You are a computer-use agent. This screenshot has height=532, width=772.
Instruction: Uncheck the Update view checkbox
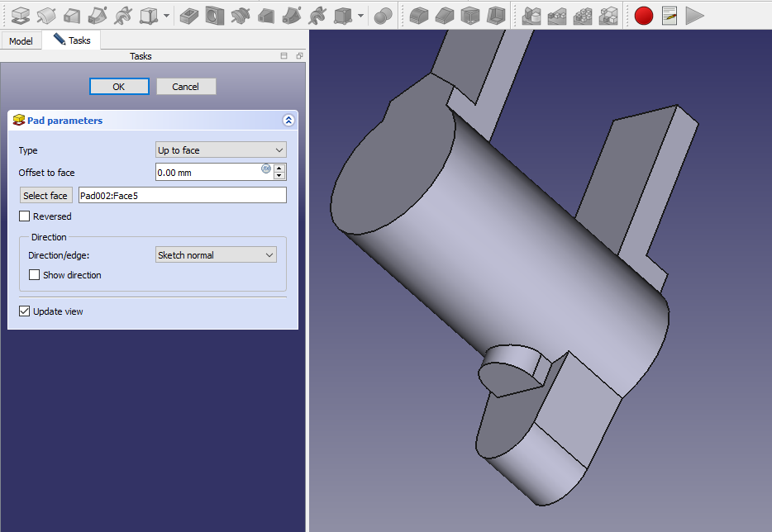[x=25, y=311]
